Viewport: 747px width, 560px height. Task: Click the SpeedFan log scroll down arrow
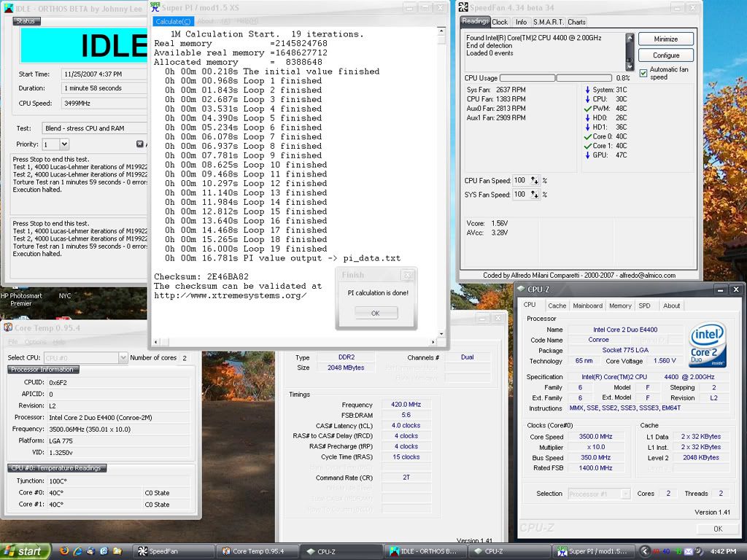pos(630,66)
